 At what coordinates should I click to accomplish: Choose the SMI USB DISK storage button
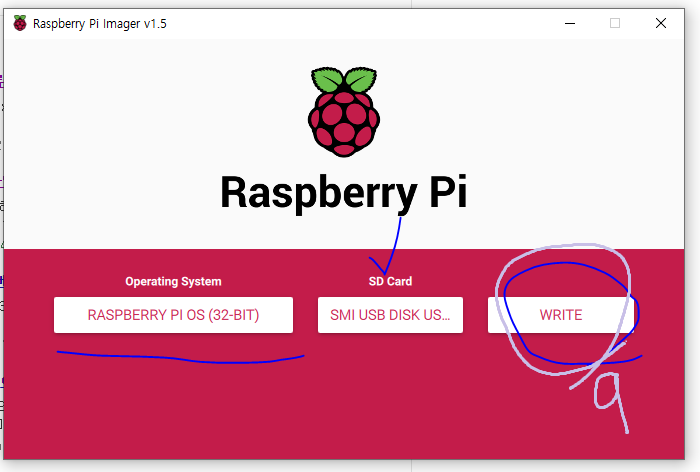(390, 315)
